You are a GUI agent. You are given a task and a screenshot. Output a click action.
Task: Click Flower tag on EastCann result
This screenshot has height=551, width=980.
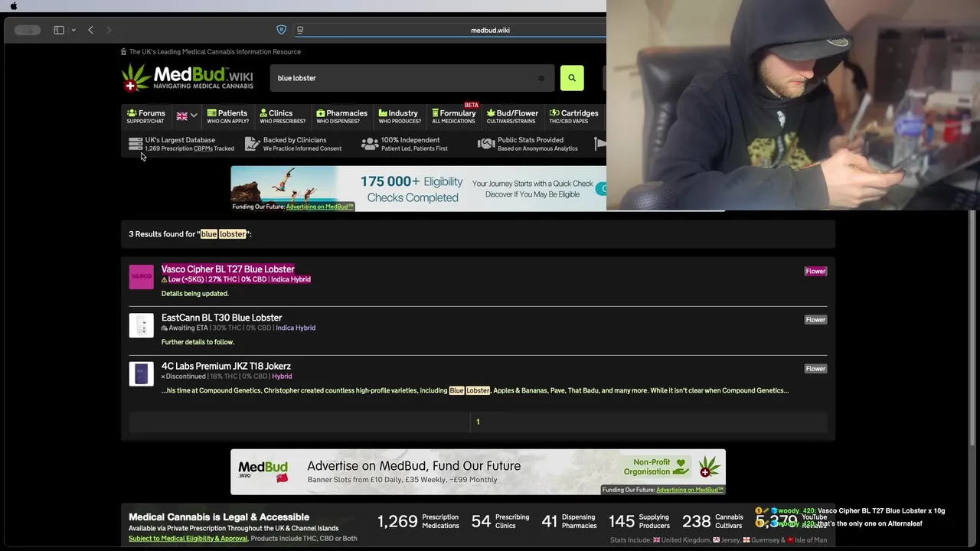click(815, 320)
